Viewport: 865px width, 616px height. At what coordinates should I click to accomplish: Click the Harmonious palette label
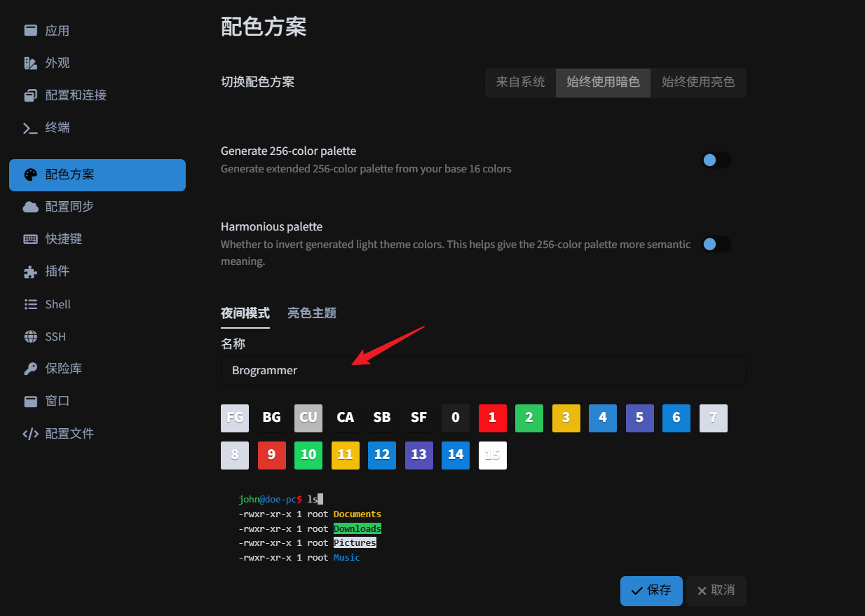[x=271, y=226]
